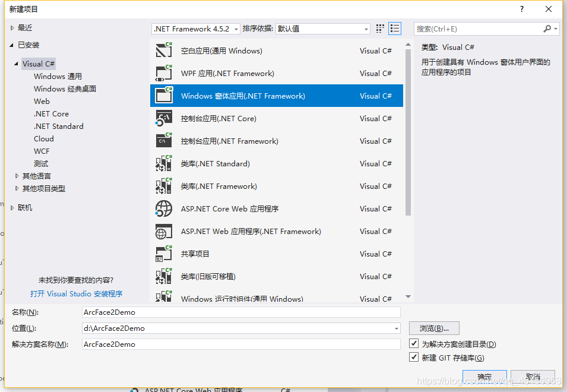Switch to small icons view
This screenshot has width=567, height=392.
click(380, 29)
